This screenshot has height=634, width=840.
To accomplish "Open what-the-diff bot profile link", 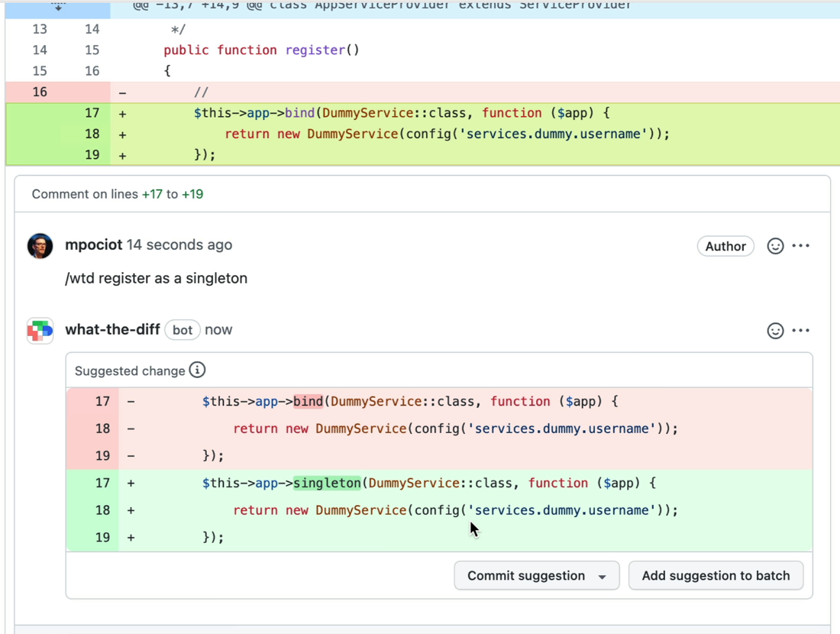I will (112, 329).
